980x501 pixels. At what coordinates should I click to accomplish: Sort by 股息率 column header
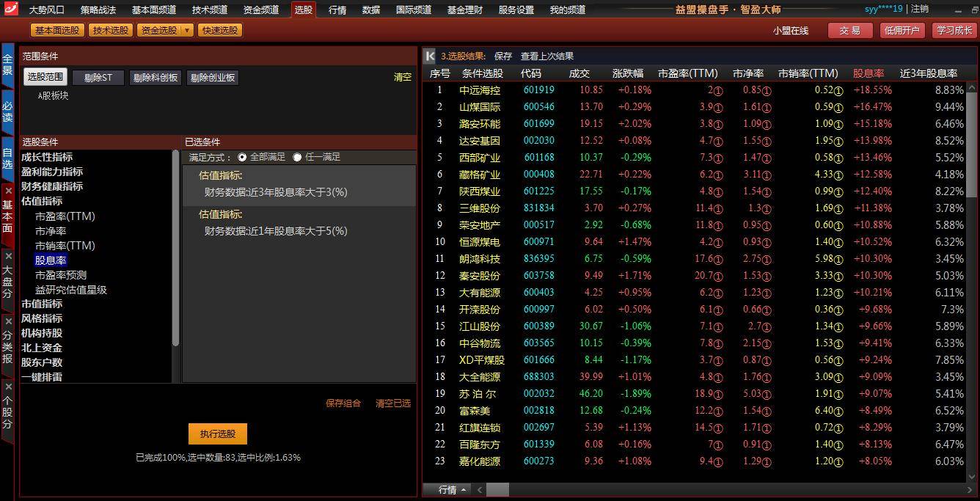click(869, 73)
